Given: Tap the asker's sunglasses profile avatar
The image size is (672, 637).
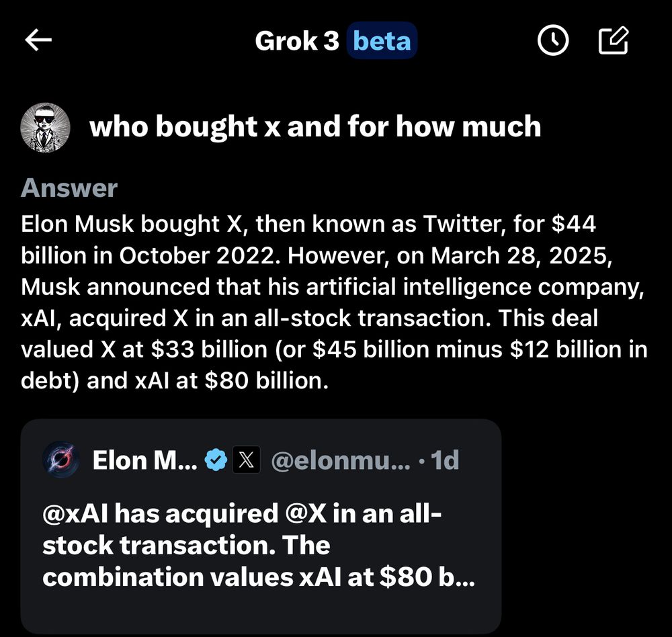Looking at the screenshot, I should pyautogui.click(x=46, y=128).
